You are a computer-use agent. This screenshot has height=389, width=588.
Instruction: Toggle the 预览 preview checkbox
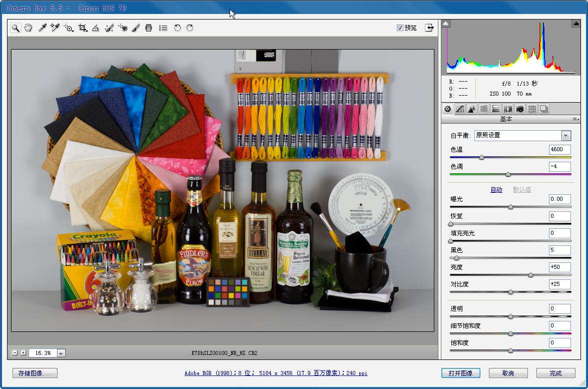pyautogui.click(x=400, y=28)
